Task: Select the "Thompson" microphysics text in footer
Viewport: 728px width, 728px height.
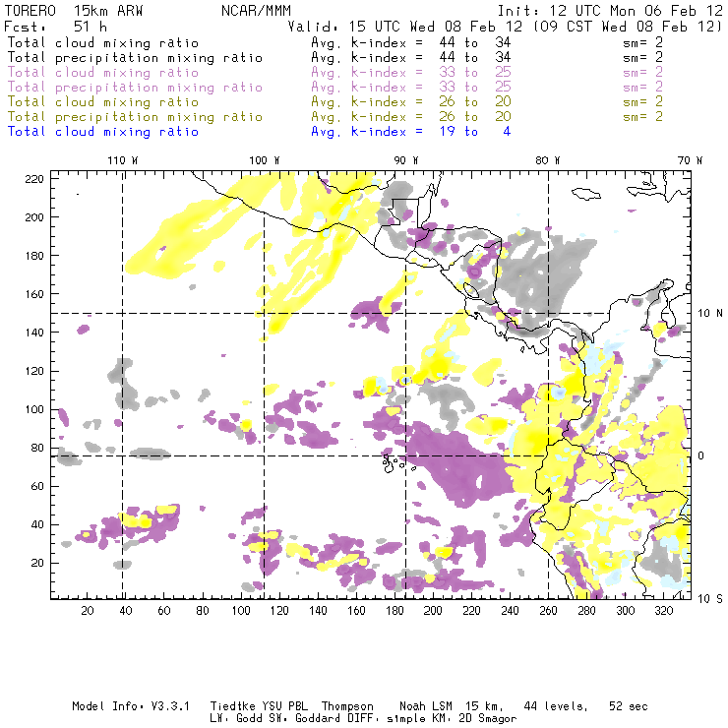Action: [x=347, y=706]
